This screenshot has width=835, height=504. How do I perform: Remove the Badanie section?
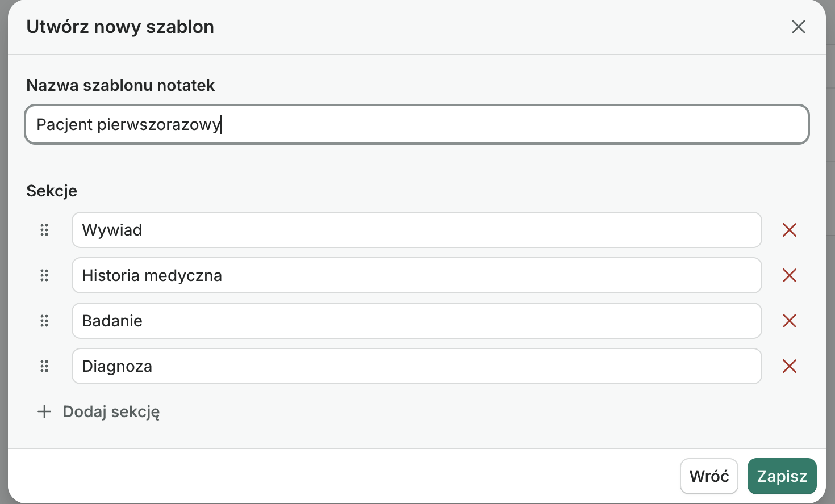coord(789,321)
